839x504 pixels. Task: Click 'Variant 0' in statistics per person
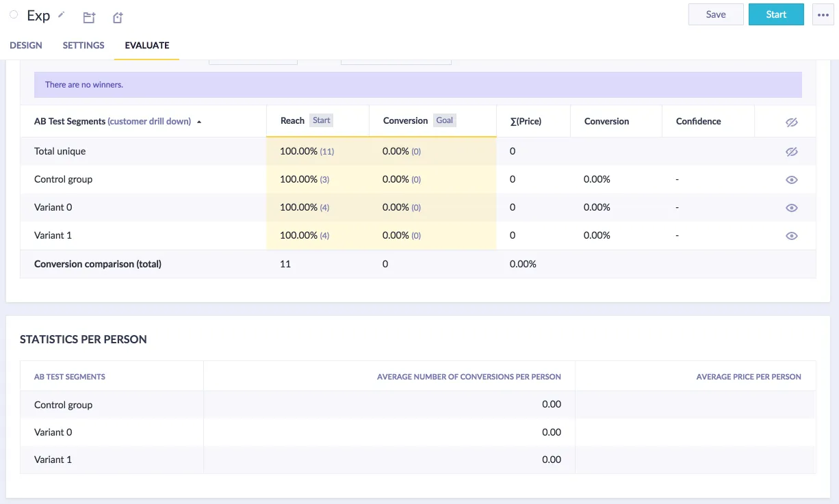tap(53, 432)
